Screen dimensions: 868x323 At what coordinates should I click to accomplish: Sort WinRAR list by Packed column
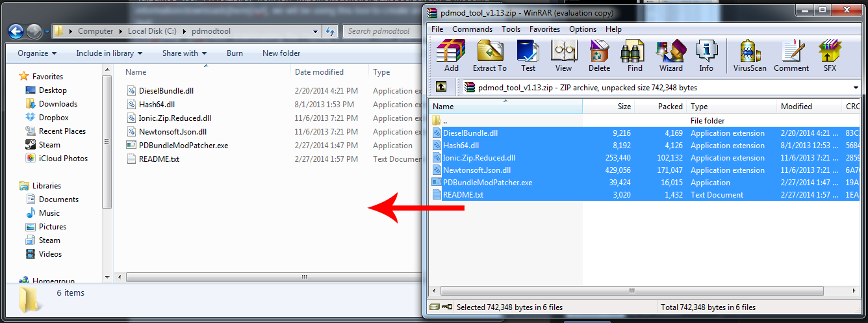point(661,107)
